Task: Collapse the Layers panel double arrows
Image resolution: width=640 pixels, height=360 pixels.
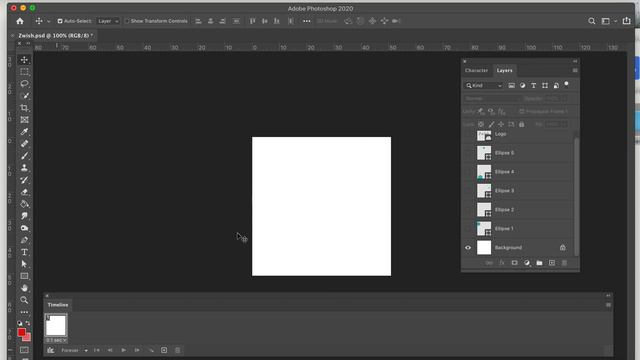Action: coord(575,61)
